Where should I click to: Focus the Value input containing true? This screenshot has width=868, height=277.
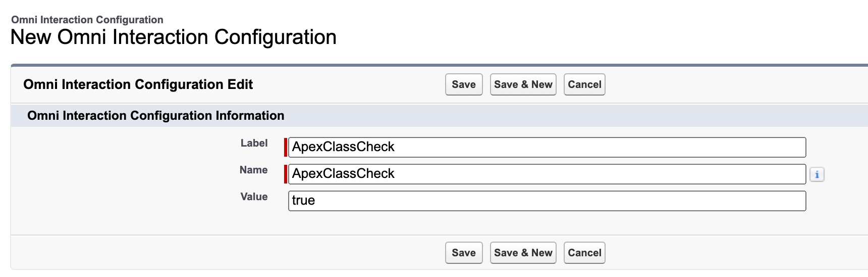[547, 201]
